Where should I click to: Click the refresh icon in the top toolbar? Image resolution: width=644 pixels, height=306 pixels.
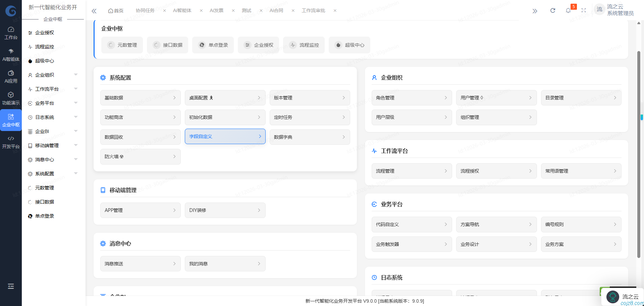coord(552,10)
